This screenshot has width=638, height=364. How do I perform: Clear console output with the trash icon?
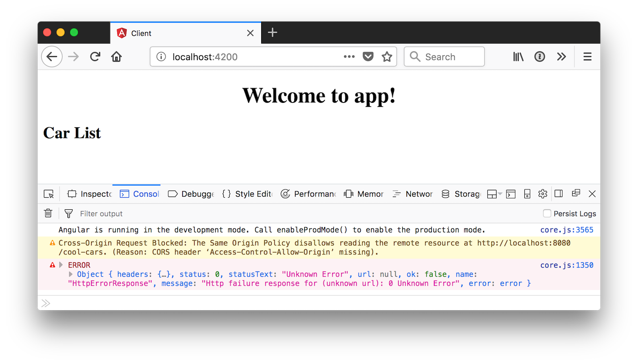48,214
